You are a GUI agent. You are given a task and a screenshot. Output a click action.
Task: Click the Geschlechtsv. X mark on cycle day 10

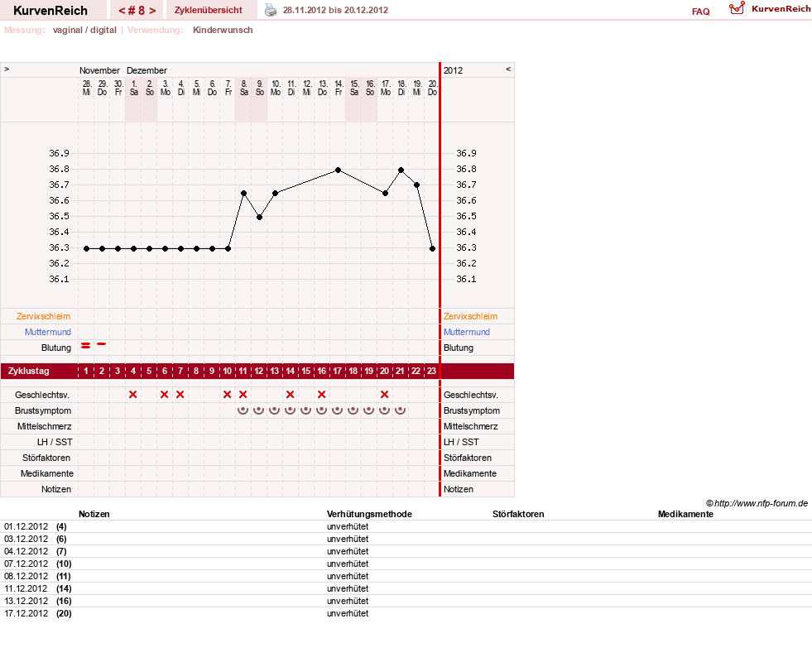[x=228, y=395]
